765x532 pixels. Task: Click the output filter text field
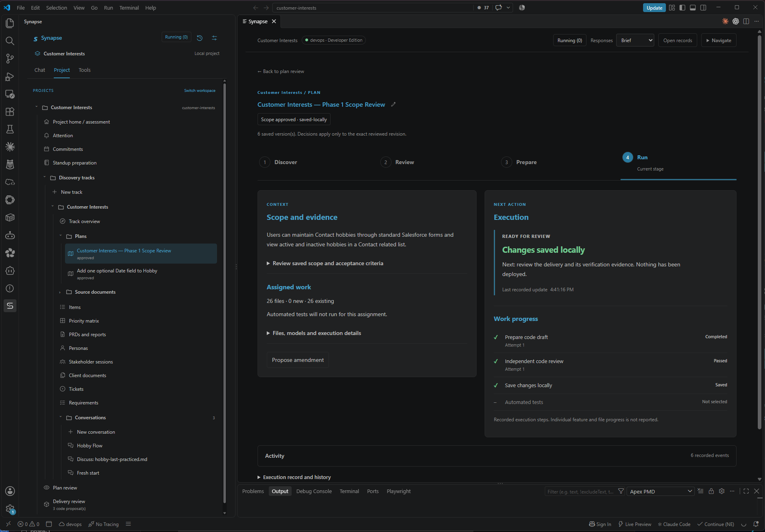pos(580,491)
